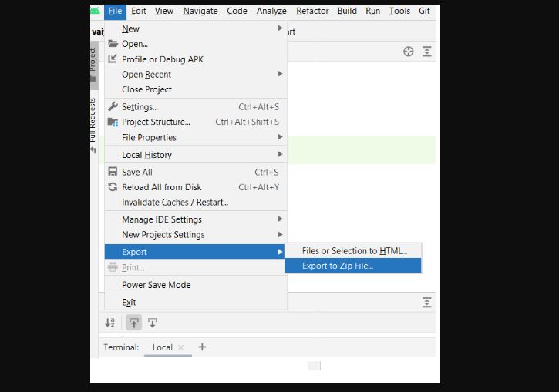Viewport: 559px width, 392px height.
Task: Choose Profile or Debug APK
Action: [x=196, y=59]
